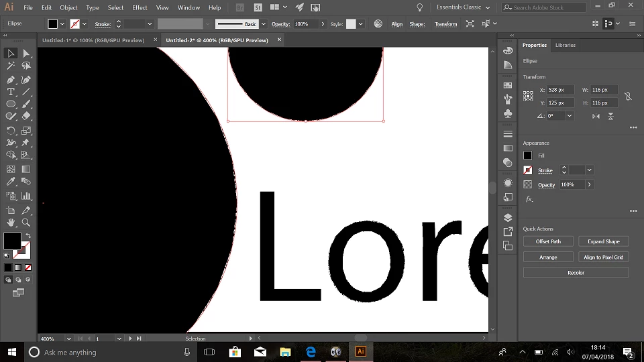Select the Zoom tool
Screen dimensions: 644x362
click(26, 223)
